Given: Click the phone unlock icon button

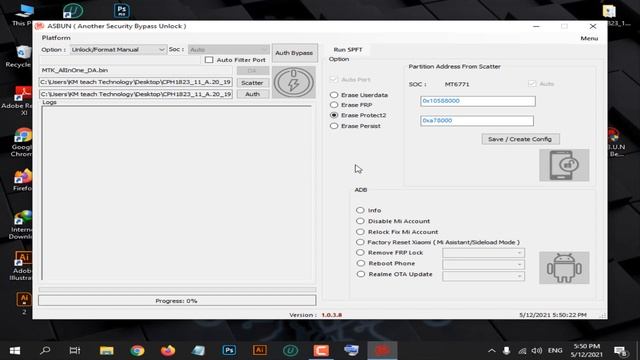Looking at the screenshot, I should (x=564, y=165).
